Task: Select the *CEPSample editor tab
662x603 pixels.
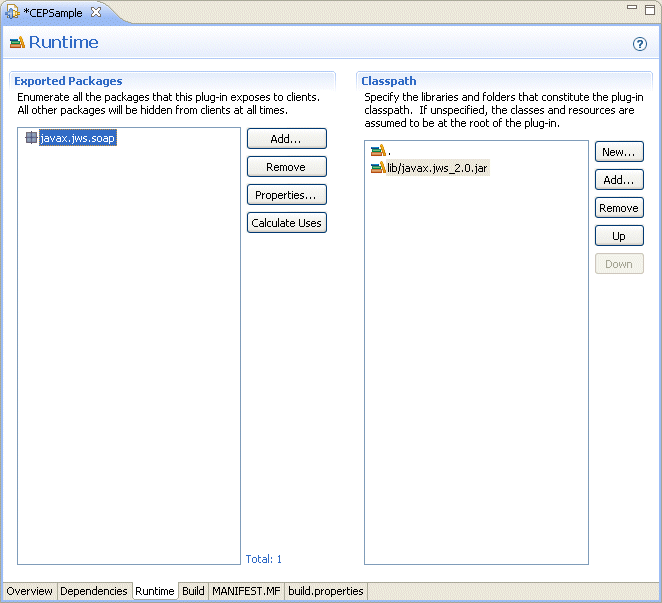Action: (53, 13)
